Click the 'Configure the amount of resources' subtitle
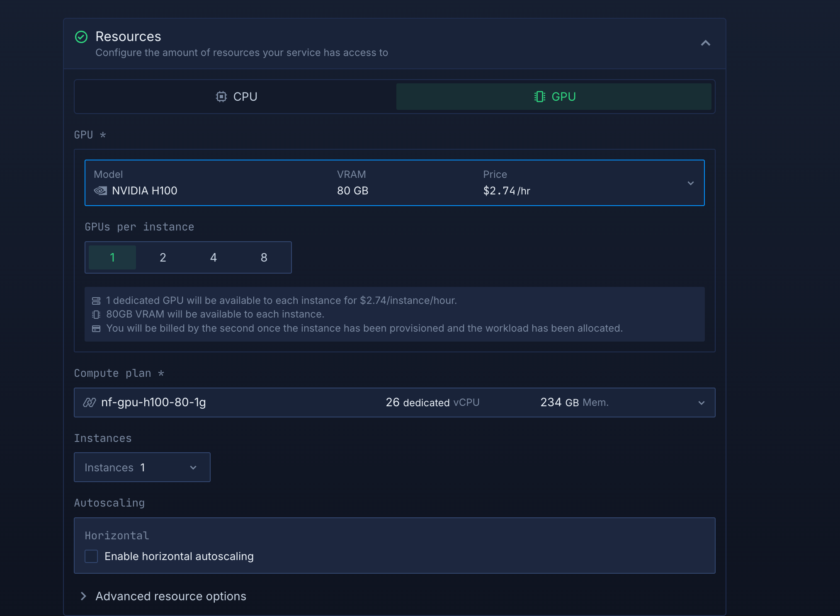Image resolution: width=840 pixels, height=616 pixels. [x=242, y=53]
